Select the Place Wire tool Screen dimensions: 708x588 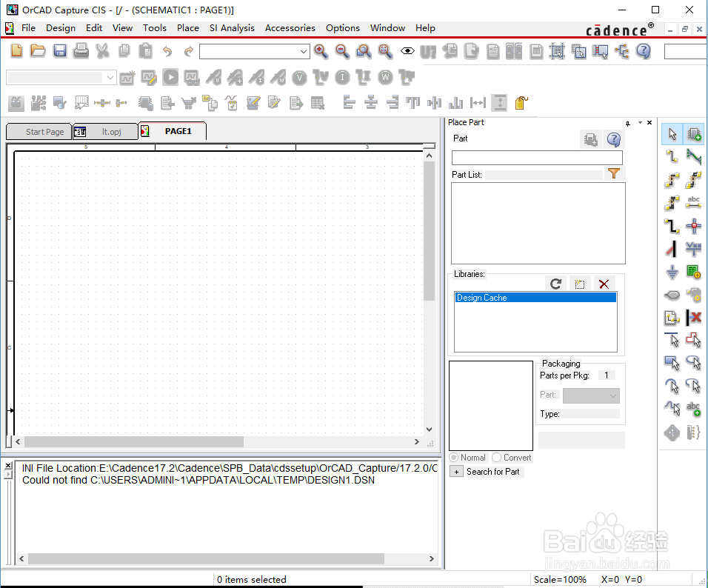coord(672,157)
